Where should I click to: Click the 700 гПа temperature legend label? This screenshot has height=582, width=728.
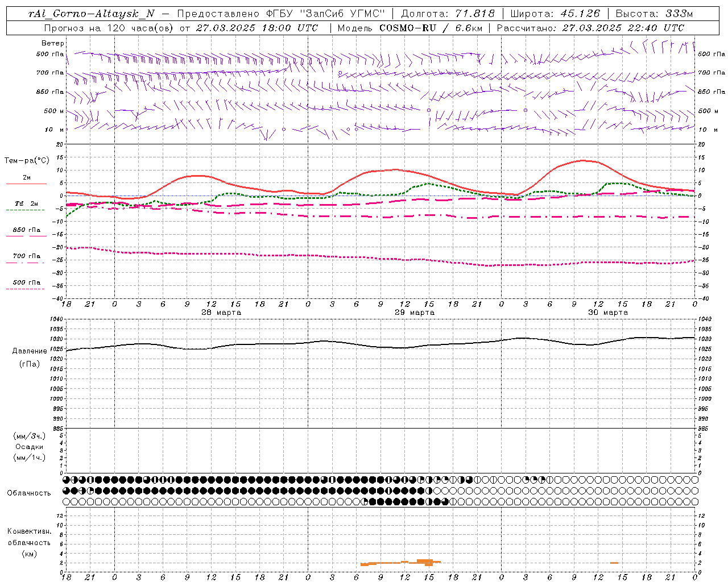[x=27, y=256]
